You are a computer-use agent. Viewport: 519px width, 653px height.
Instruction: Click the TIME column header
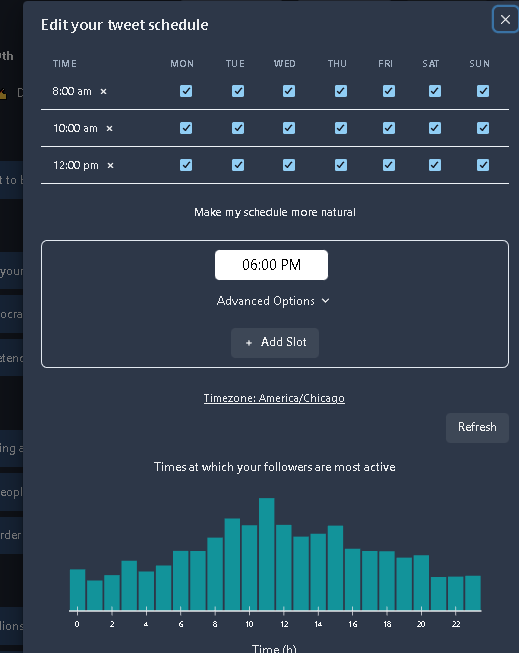point(65,64)
